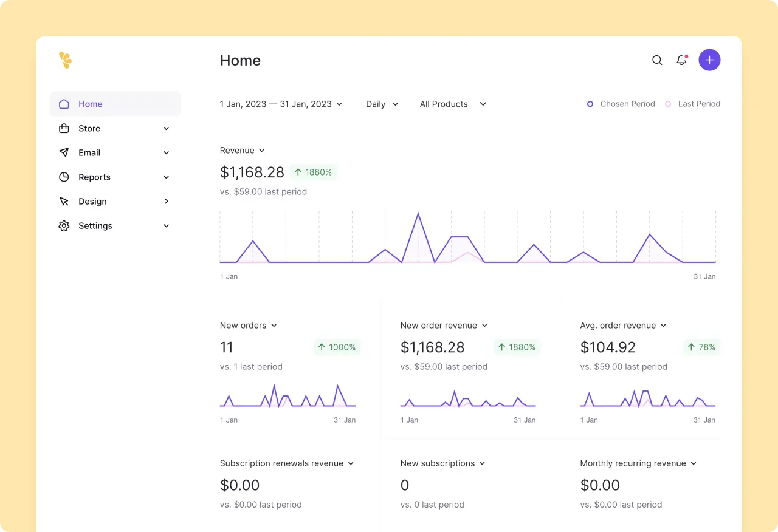778x532 pixels.
Task: Open the search icon in the top bar
Action: tap(657, 60)
